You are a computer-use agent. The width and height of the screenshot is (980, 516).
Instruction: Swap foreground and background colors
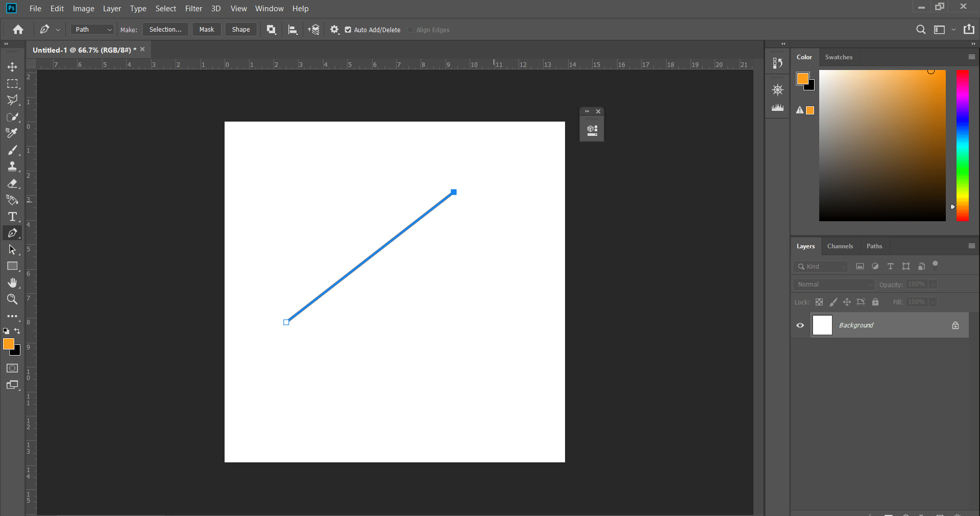pos(17,331)
